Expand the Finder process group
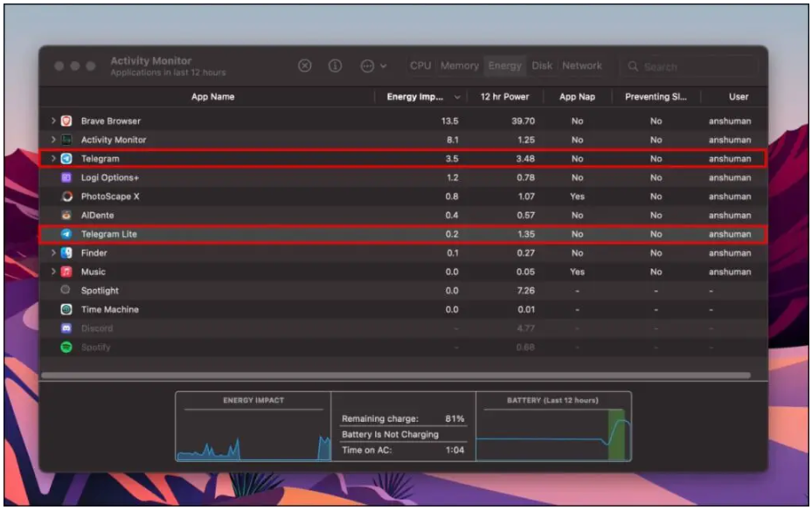This screenshot has height=510, width=812. pyautogui.click(x=53, y=253)
